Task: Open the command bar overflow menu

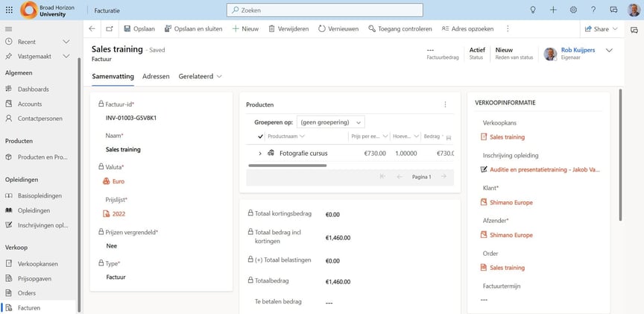Action: tap(508, 29)
